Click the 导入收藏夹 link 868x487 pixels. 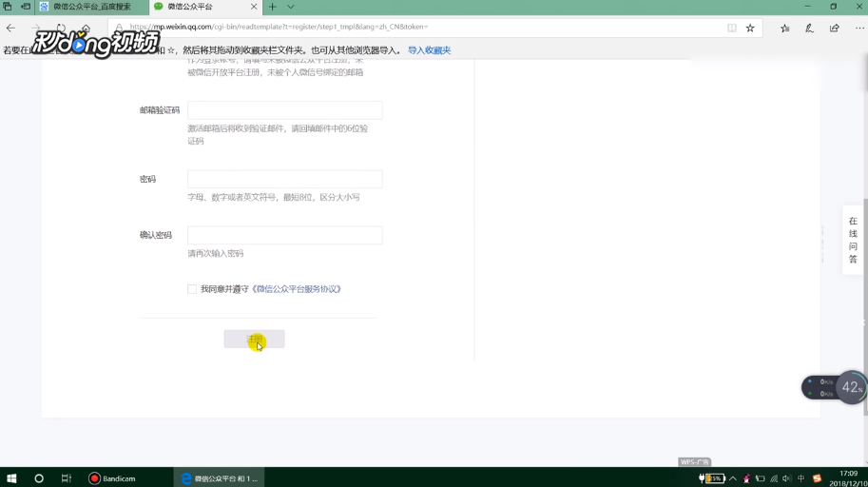(x=429, y=49)
